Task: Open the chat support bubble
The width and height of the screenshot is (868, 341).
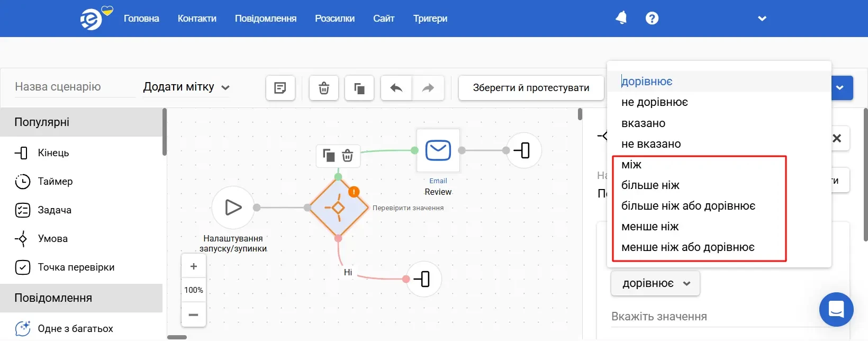Action: coord(836,309)
